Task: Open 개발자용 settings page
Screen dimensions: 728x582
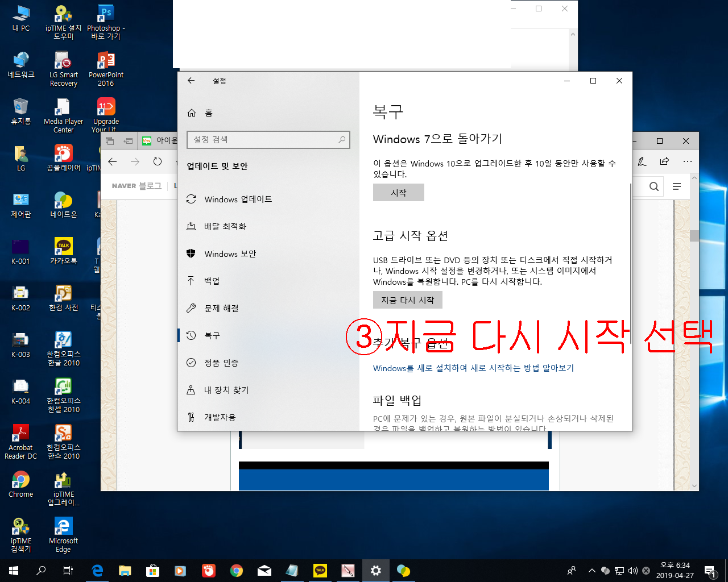Action: (x=268, y=418)
